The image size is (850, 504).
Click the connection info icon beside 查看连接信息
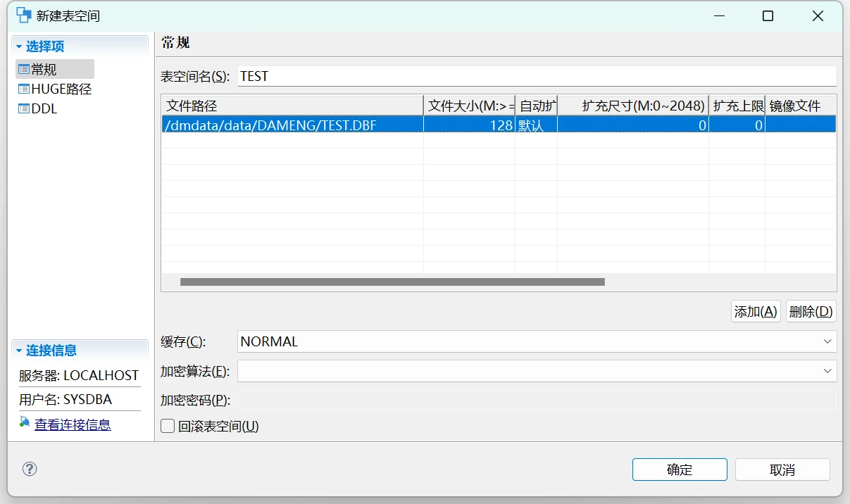point(25,423)
